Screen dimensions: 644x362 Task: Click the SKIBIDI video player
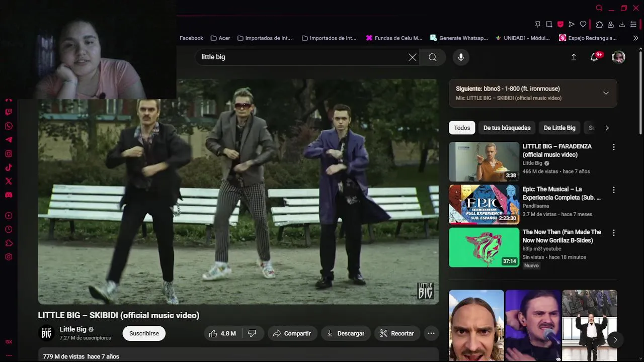tap(238, 192)
